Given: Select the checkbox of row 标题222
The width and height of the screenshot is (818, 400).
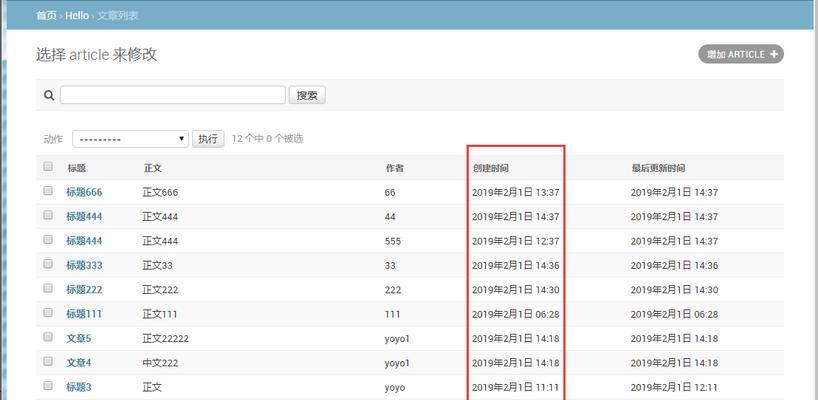Looking at the screenshot, I should click(x=48, y=288).
